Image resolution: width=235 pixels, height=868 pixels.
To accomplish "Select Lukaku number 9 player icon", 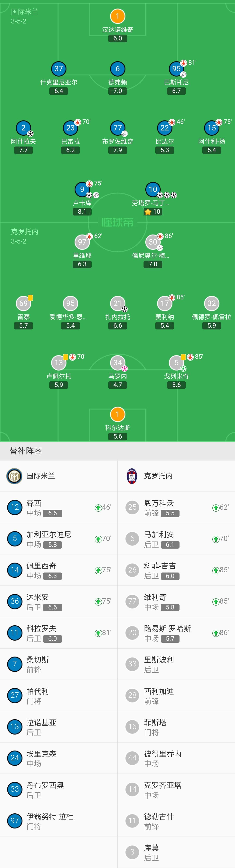I will click(x=82, y=189).
